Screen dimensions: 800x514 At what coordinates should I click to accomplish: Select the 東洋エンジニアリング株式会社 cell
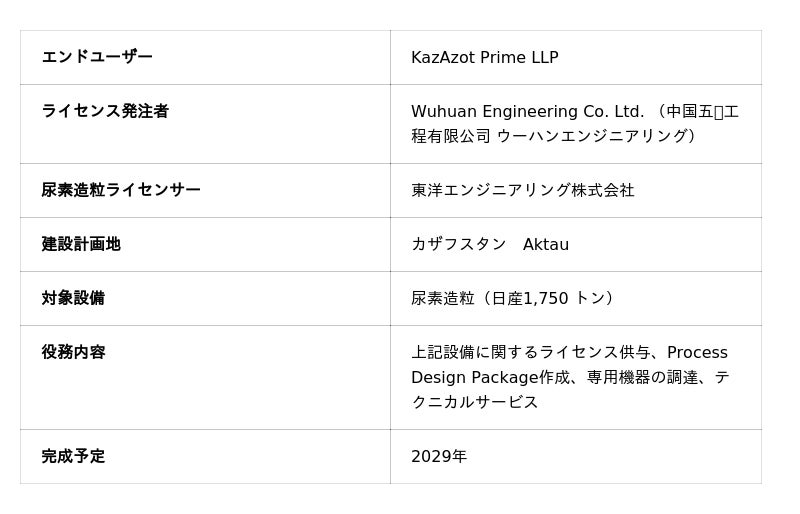(x=522, y=190)
